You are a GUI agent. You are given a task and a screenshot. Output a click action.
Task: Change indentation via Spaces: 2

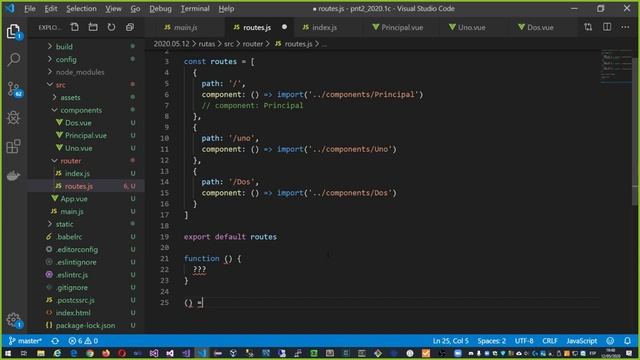(x=491, y=341)
